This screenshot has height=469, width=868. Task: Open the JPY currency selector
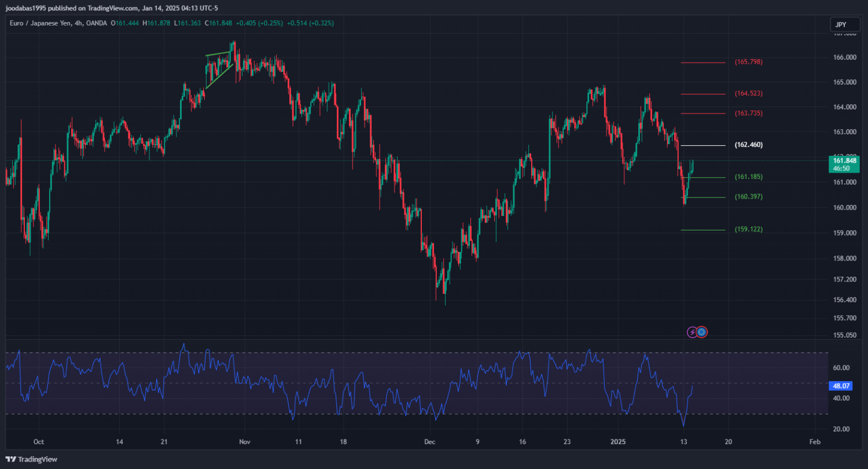[840, 24]
